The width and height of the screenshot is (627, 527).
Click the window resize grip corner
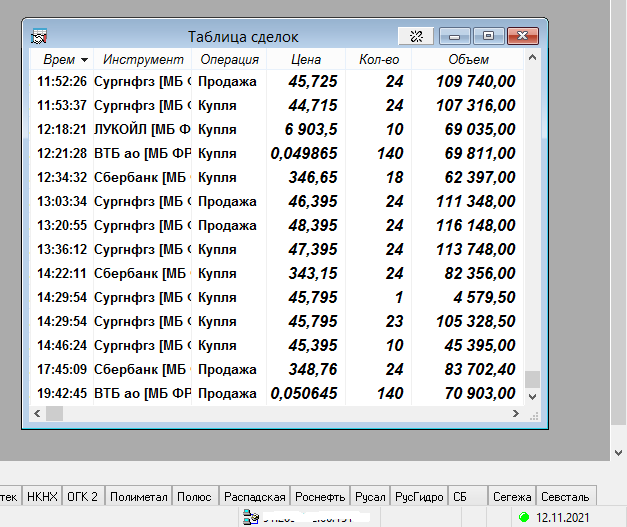pos(533,416)
